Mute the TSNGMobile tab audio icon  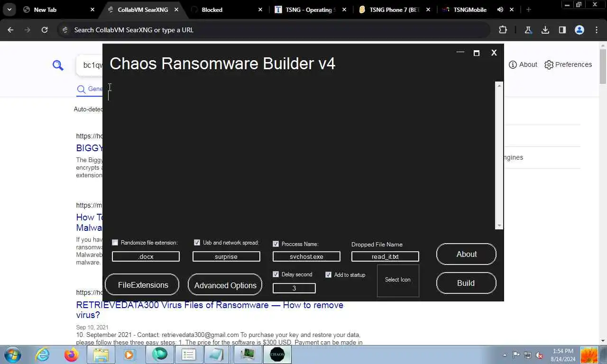point(500,9)
